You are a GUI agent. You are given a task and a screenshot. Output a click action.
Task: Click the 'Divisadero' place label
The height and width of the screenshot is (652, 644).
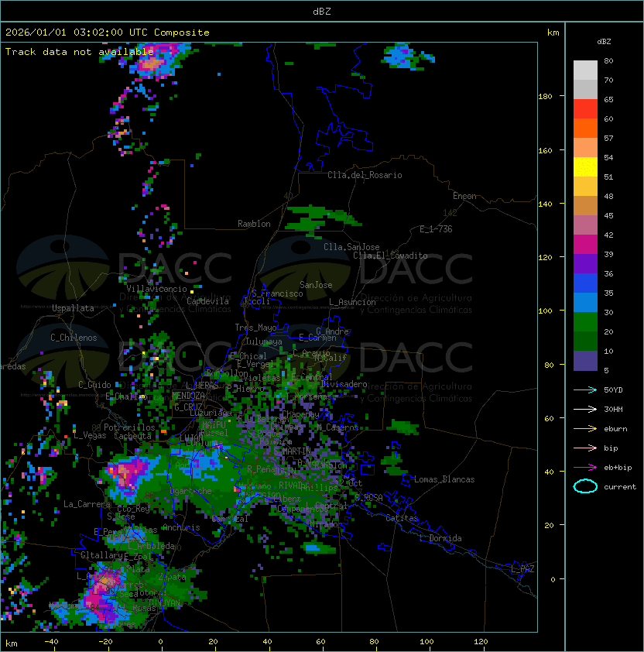[344, 384]
